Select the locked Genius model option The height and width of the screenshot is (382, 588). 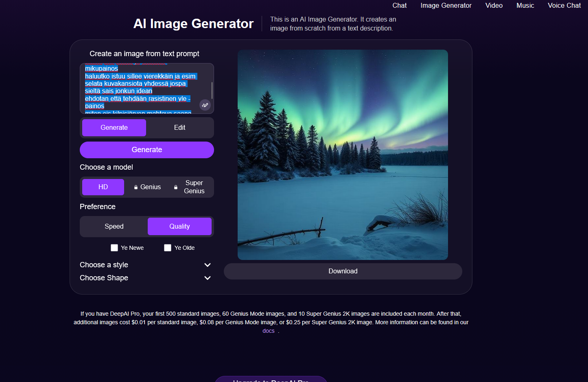click(x=147, y=187)
